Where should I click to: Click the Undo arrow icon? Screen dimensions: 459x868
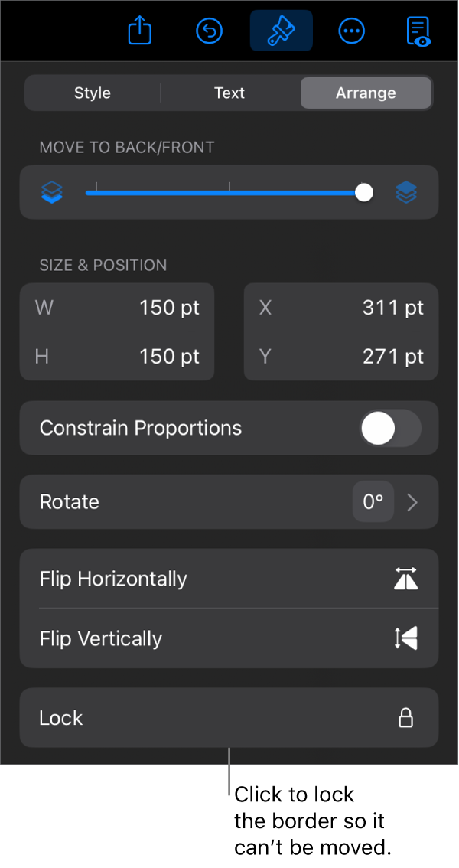pyautogui.click(x=209, y=31)
